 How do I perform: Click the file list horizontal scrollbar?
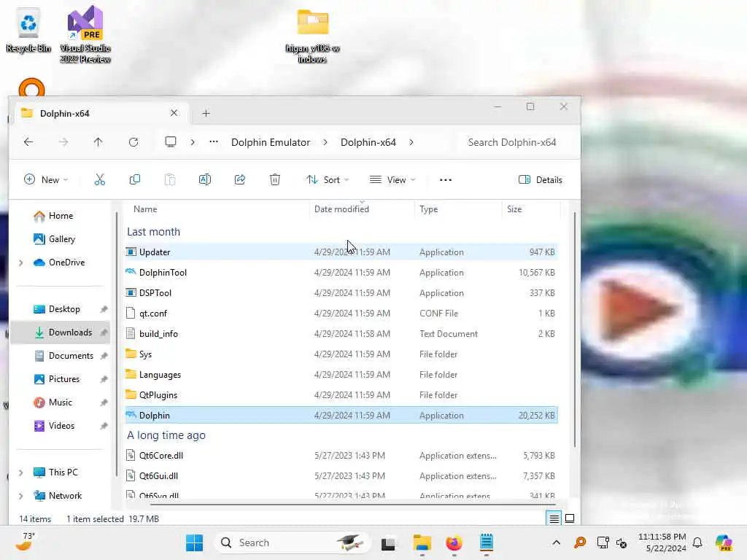click(x=352, y=504)
